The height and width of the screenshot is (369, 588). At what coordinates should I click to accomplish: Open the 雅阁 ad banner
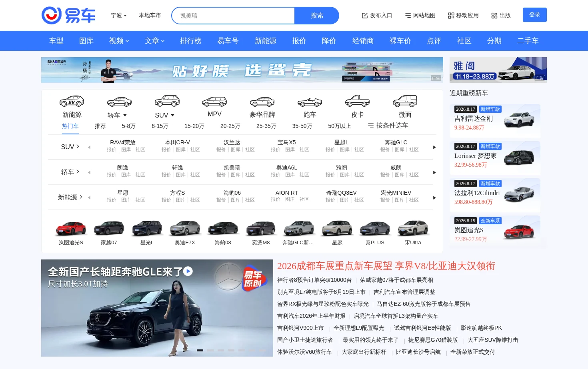(x=498, y=70)
